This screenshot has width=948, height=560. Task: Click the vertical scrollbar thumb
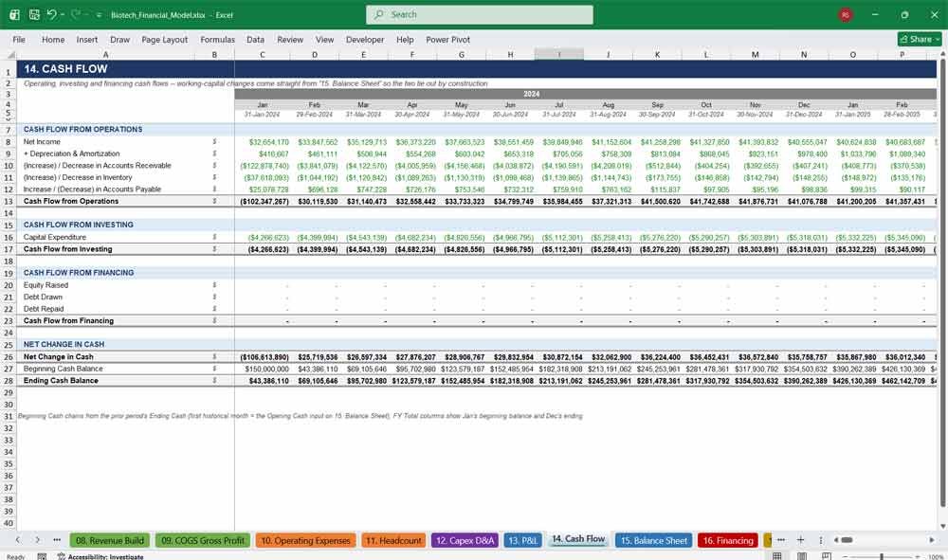click(x=942, y=282)
